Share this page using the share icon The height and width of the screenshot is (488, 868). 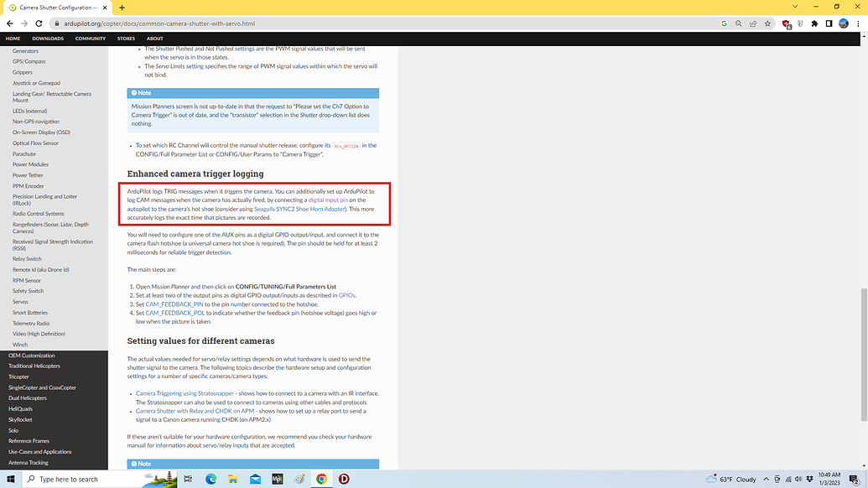pyautogui.click(x=753, y=24)
